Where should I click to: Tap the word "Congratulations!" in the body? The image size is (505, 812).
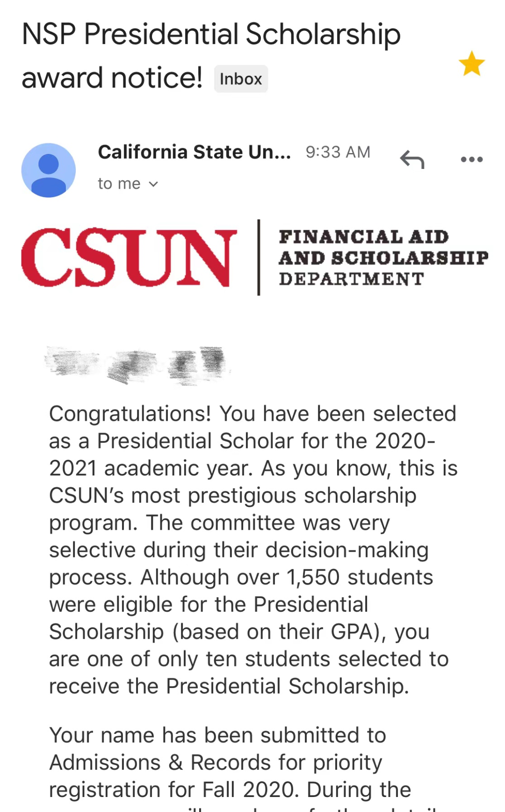coord(130,414)
